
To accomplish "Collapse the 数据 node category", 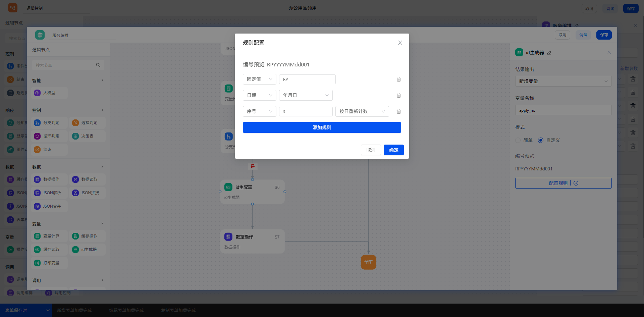I will click(x=102, y=167).
